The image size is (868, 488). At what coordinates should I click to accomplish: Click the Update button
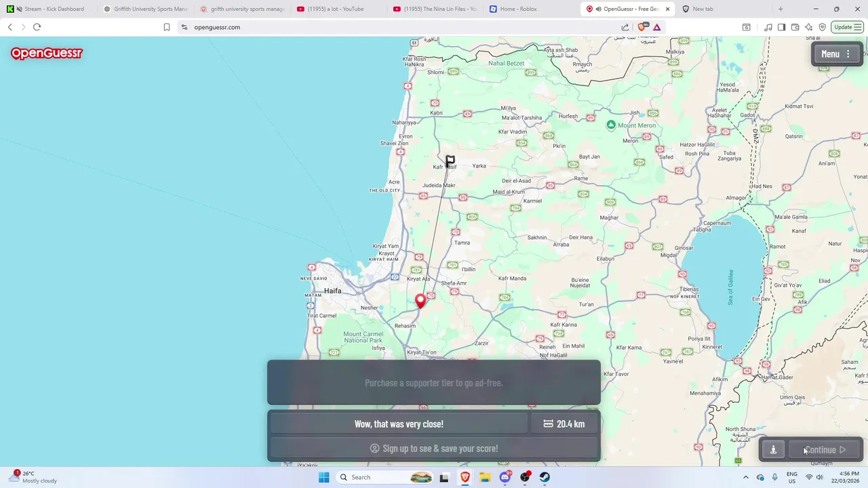[847, 27]
